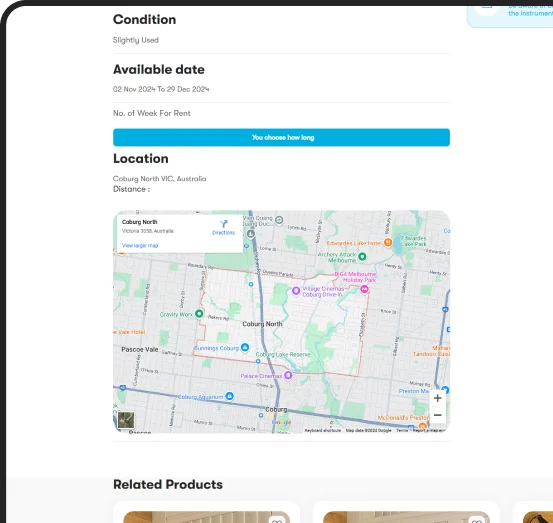553x523 pixels.
Task: Zoom out on the map
Action: (x=437, y=415)
